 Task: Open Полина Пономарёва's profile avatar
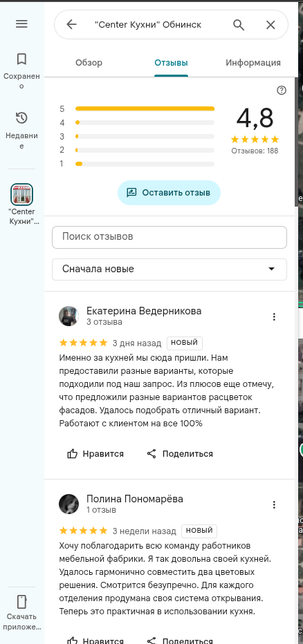coord(68,504)
